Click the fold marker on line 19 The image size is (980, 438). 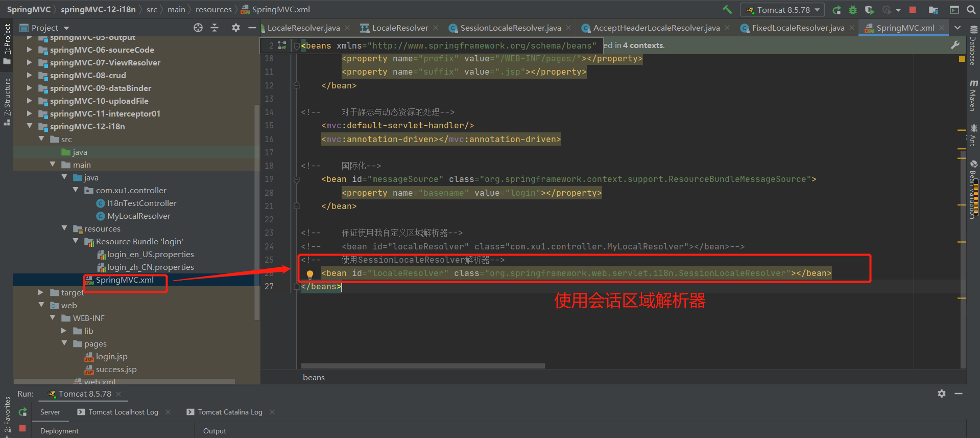tap(296, 179)
